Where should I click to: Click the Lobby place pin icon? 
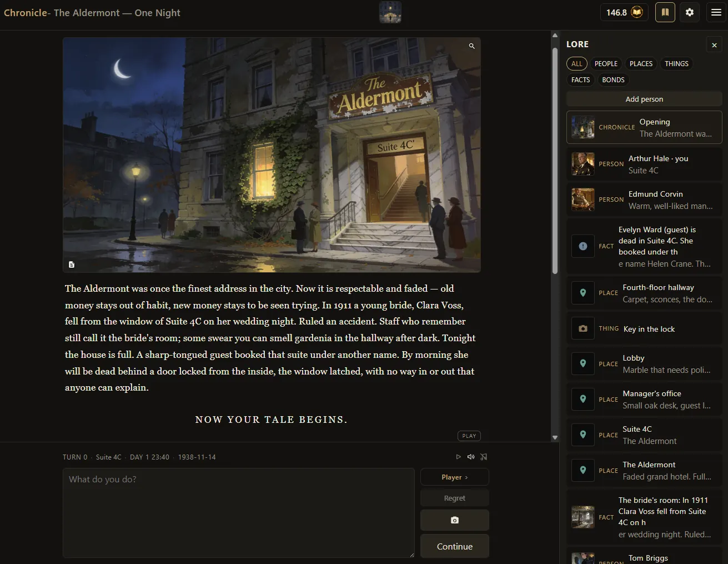583,363
